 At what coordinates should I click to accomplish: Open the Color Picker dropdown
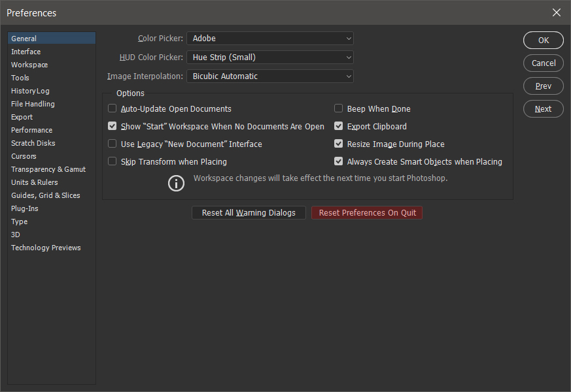tap(270, 38)
